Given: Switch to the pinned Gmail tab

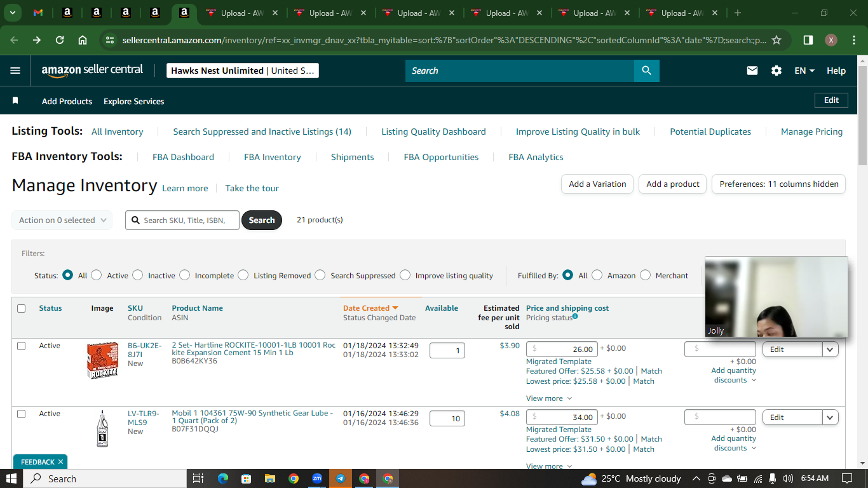Looking at the screenshot, I should (x=38, y=13).
